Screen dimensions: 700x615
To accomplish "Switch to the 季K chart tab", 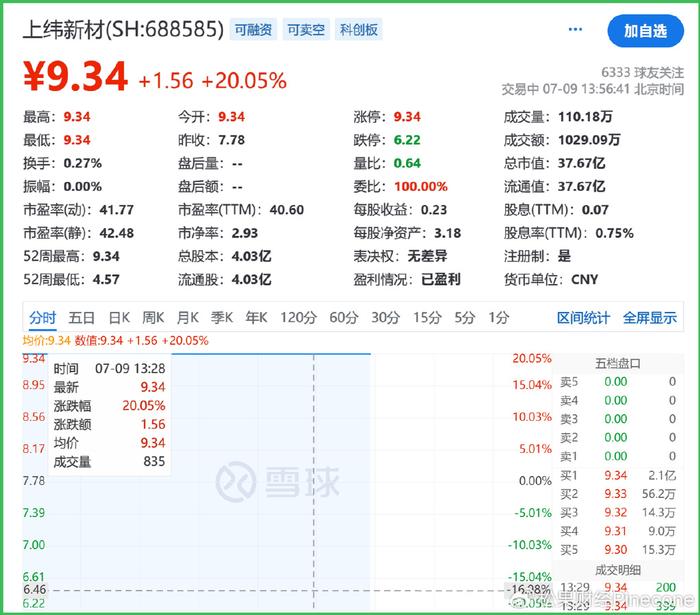I will [x=222, y=318].
